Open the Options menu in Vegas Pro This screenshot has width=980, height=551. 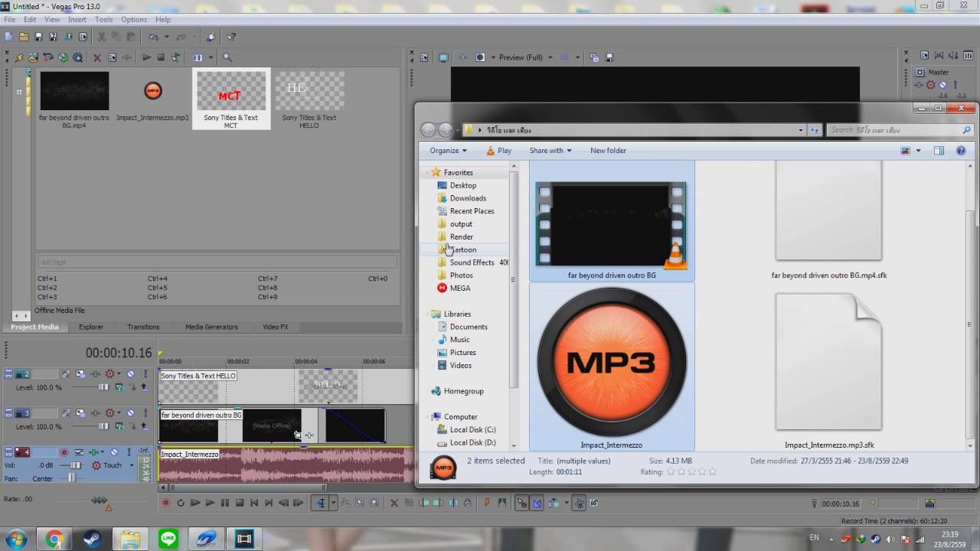(134, 19)
